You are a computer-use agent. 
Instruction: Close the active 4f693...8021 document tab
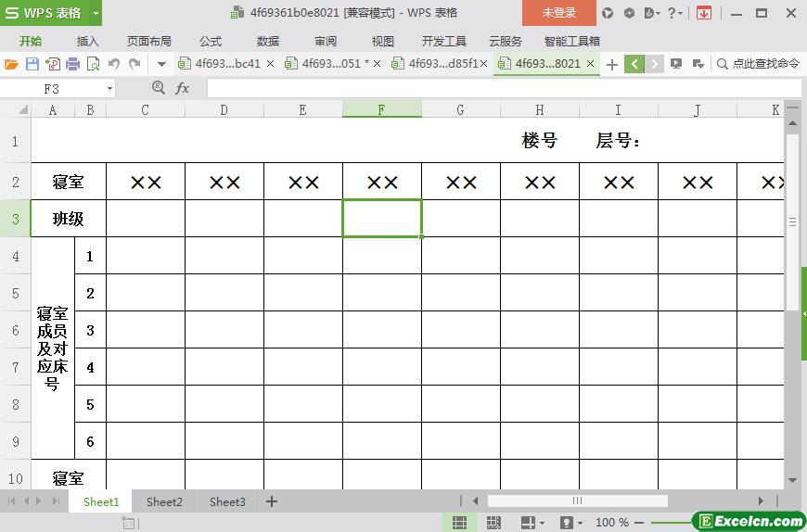[590, 64]
